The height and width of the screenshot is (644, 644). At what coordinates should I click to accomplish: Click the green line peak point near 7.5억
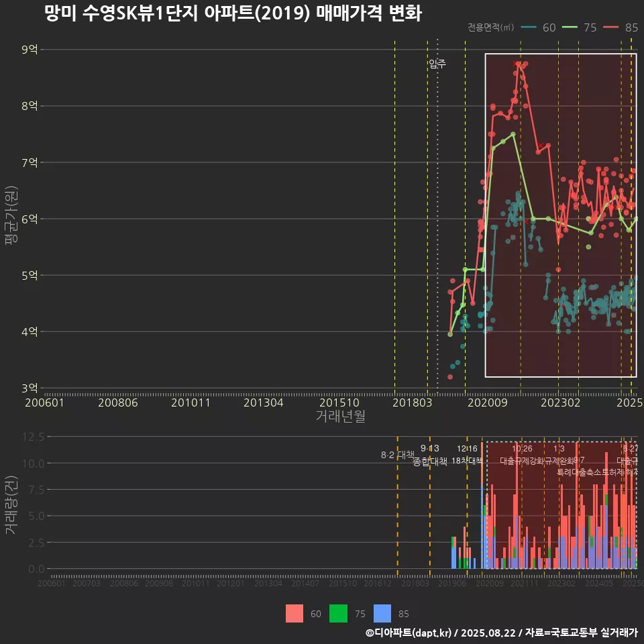tap(513, 134)
